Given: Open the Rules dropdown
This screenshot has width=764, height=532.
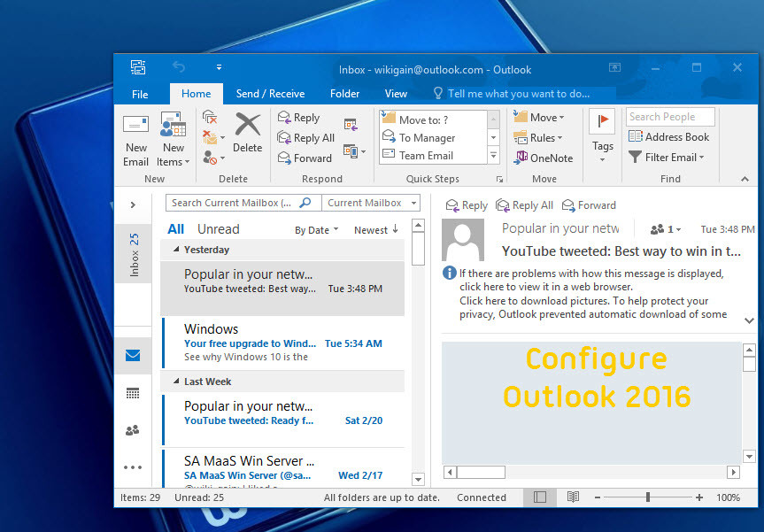Looking at the screenshot, I should (540, 137).
